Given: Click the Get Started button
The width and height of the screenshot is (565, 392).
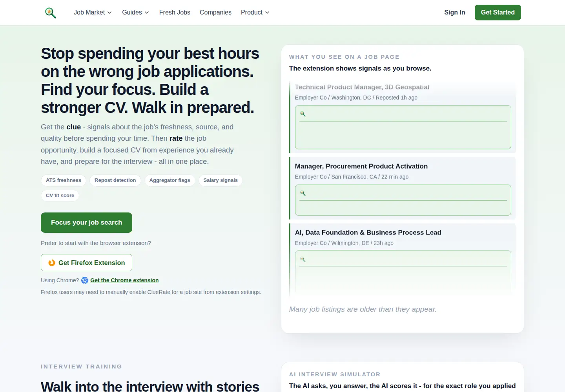Looking at the screenshot, I should (x=498, y=13).
